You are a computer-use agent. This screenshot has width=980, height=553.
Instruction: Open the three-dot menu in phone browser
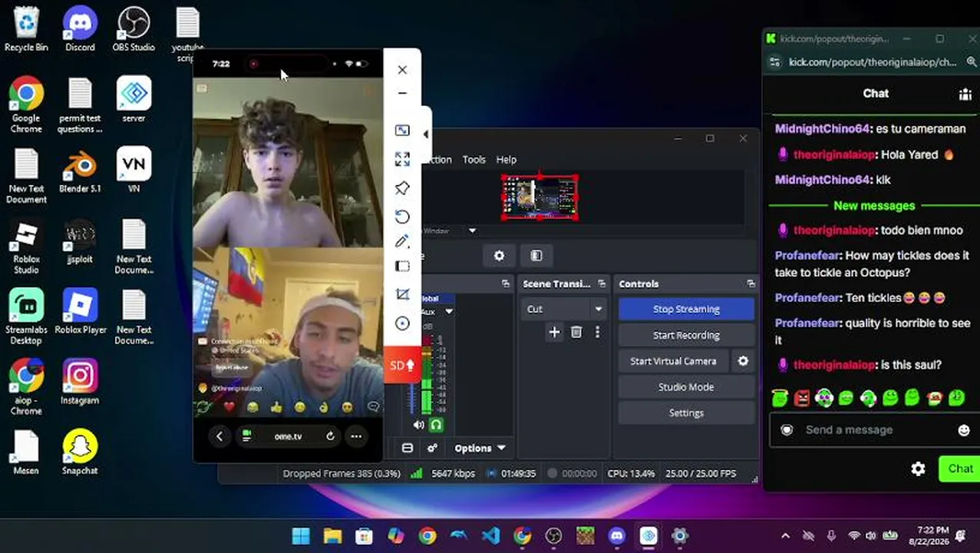click(356, 436)
